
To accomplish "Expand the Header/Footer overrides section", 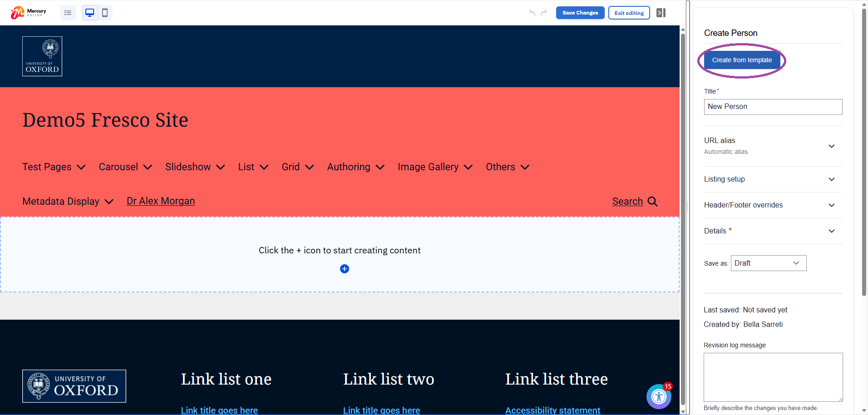I will (832, 205).
